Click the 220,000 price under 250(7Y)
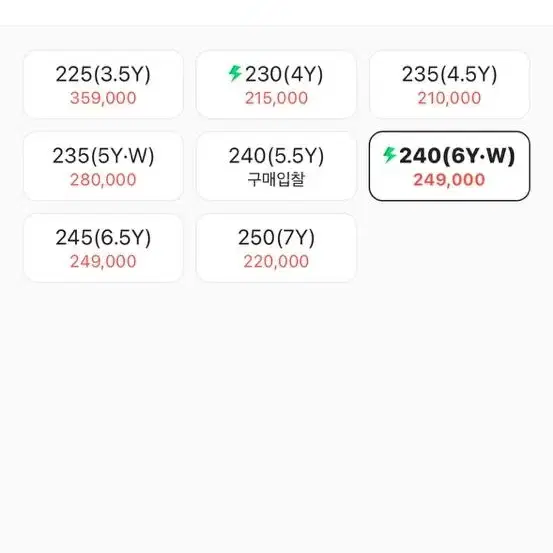Screen dimensions: 553x553 coord(276,262)
